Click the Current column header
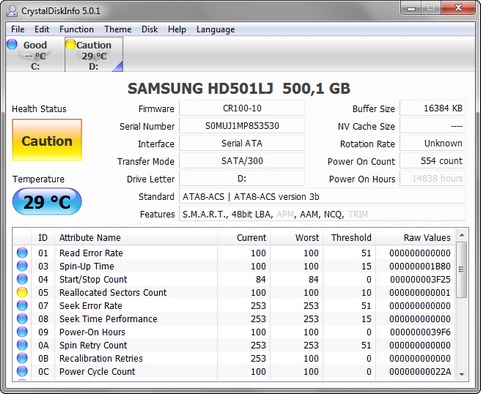Image resolution: width=481 pixels, height=394 pixels. tap(244, 237)
